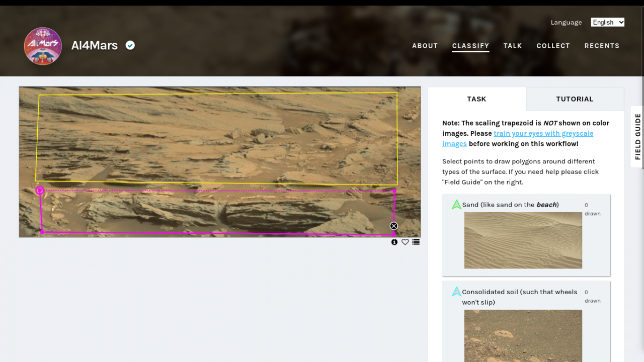Select the cyan Consolidated soil tool icon
Image resolution: width=644 pixels, height=362 pixels.
pos(456,292)
